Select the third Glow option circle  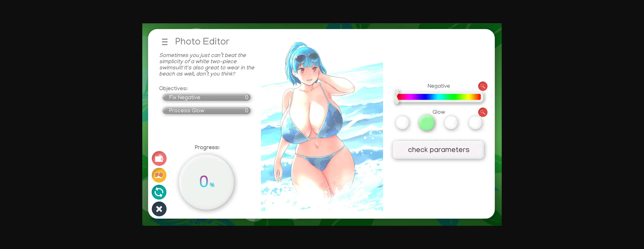point(451,123)
